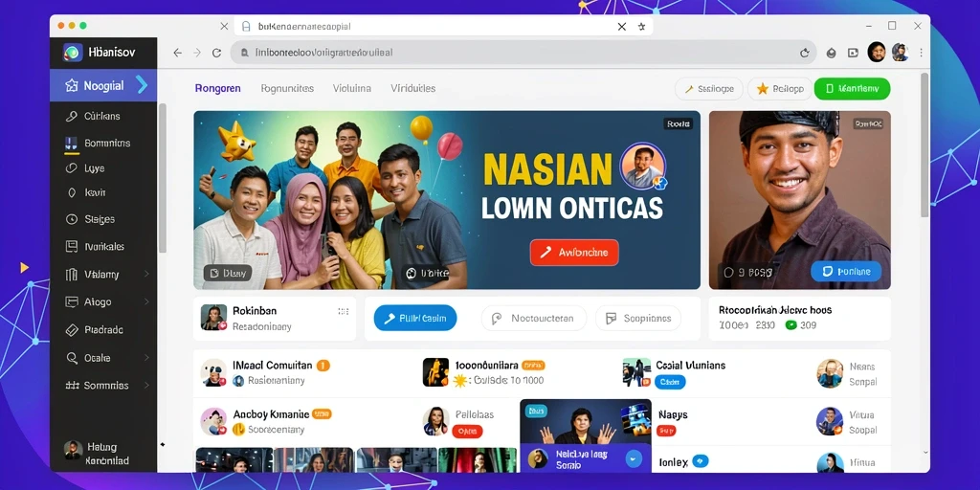This screenshot has height=490, width=980.
Task: Expand the Nogial chevron arrow
Action: tap(142, 85)
